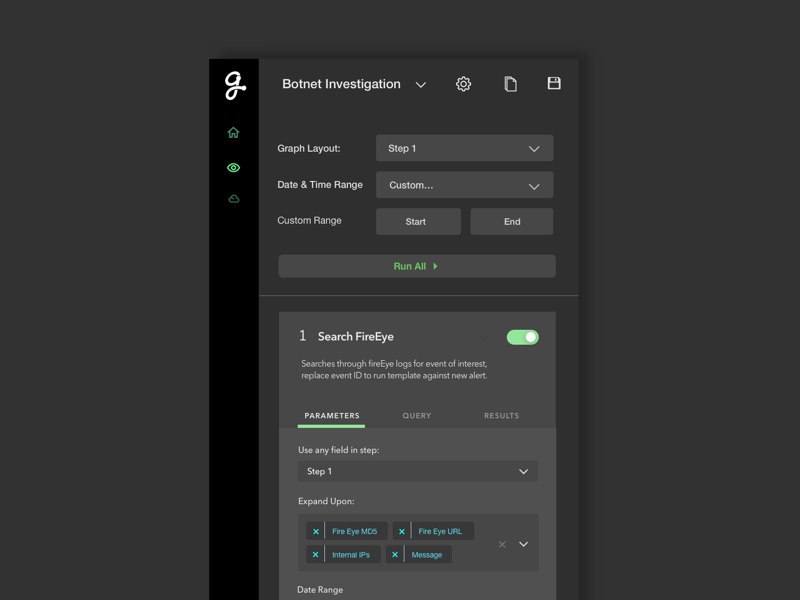This screenshot has height=600, width=800.
Task: Switch to the Query tab
Action: [x=416, y=416]
